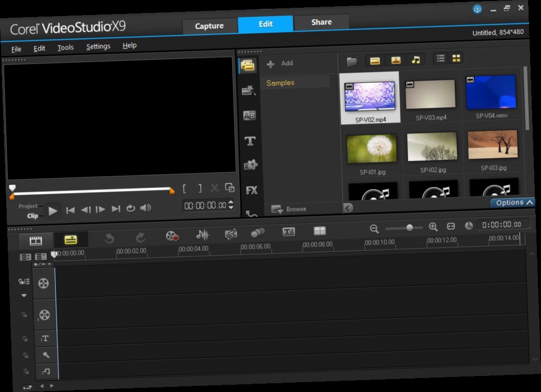Image resolution: width=541 pixels, height=392 pixels.
Task: Enlarge the preview window icon
Action: tap(230, 187)
